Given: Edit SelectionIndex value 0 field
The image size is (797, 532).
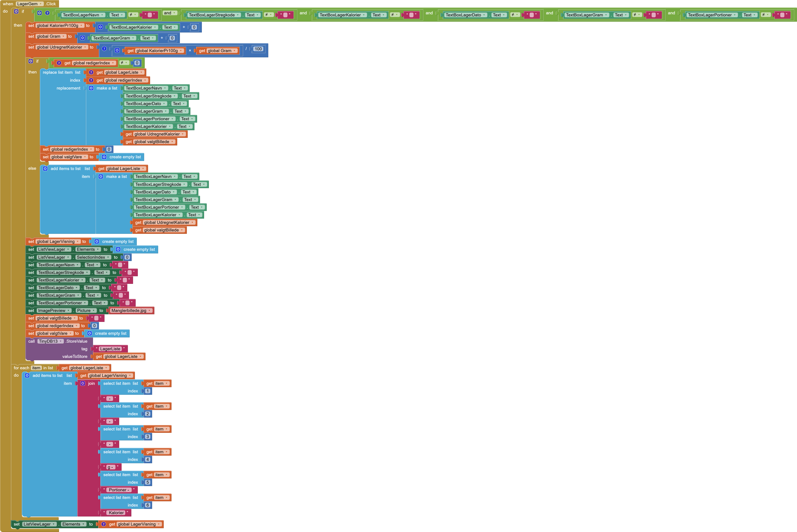Looking at the screenshot, I should (127, 257).
